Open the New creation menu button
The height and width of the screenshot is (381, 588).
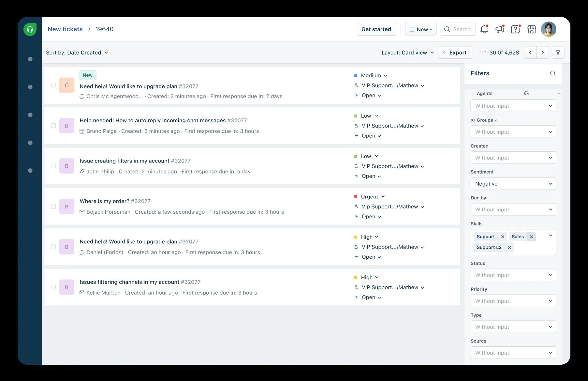420,29
